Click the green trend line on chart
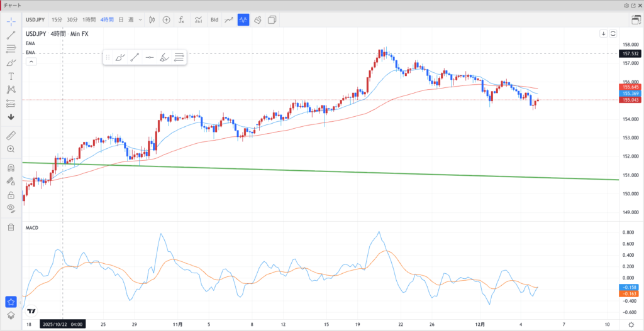644x331 pixels. pyautogui.click(x=314, y=171)
